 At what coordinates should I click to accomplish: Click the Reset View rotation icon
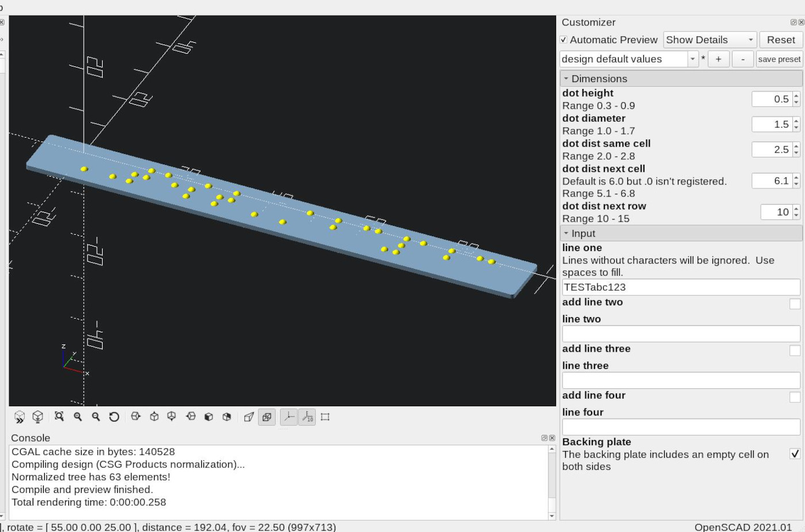[x=114, y=417]
